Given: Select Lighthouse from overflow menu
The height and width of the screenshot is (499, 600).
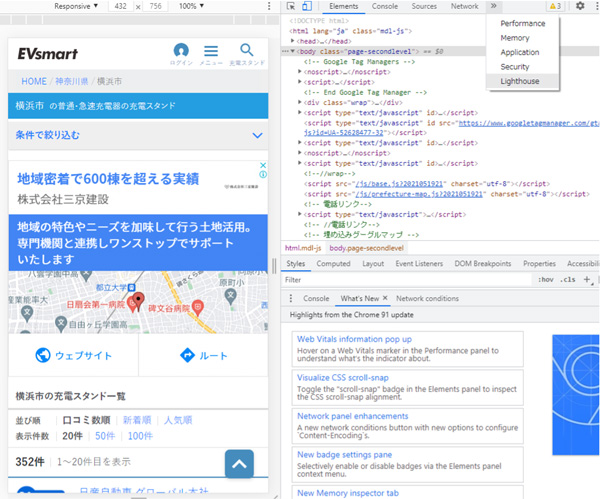Looking at the screenshot, I should click(523, 81).
